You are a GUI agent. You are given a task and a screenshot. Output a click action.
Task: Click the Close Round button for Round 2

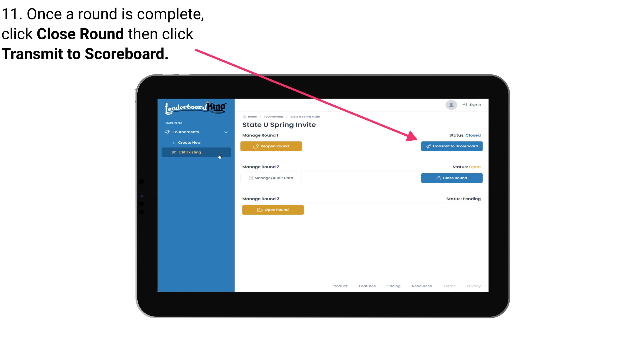[451, 178]
